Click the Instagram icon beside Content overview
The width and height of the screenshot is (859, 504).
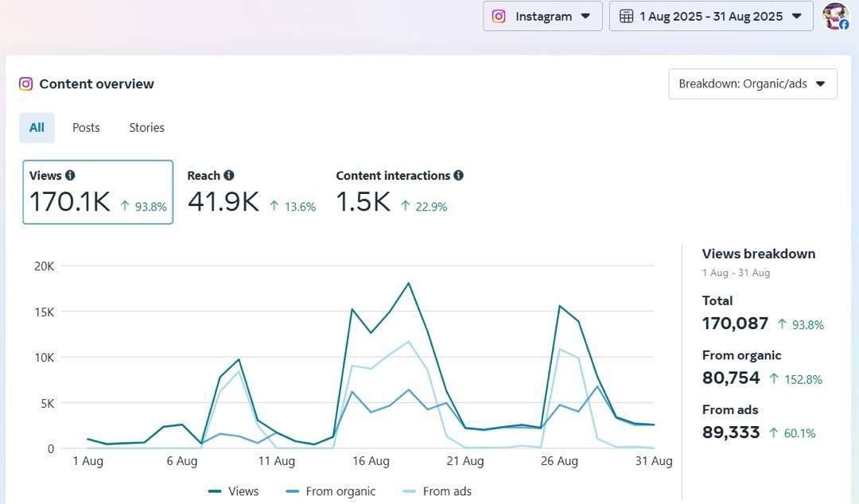25,83
